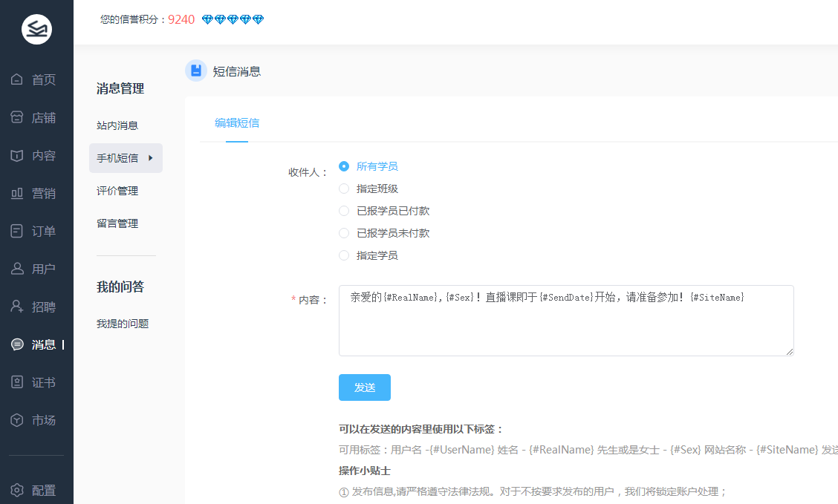
Task: Choose the 指定班级 radio option
Action: click(344, 189)
